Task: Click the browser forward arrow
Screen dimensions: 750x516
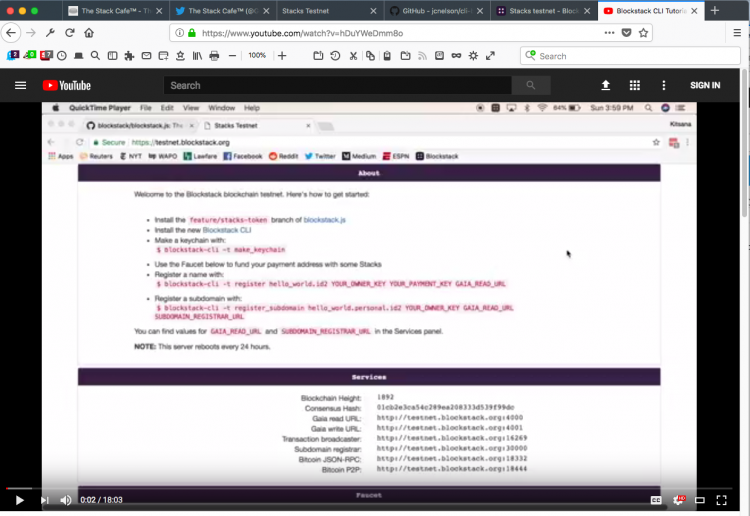Action: coord(31,33)
